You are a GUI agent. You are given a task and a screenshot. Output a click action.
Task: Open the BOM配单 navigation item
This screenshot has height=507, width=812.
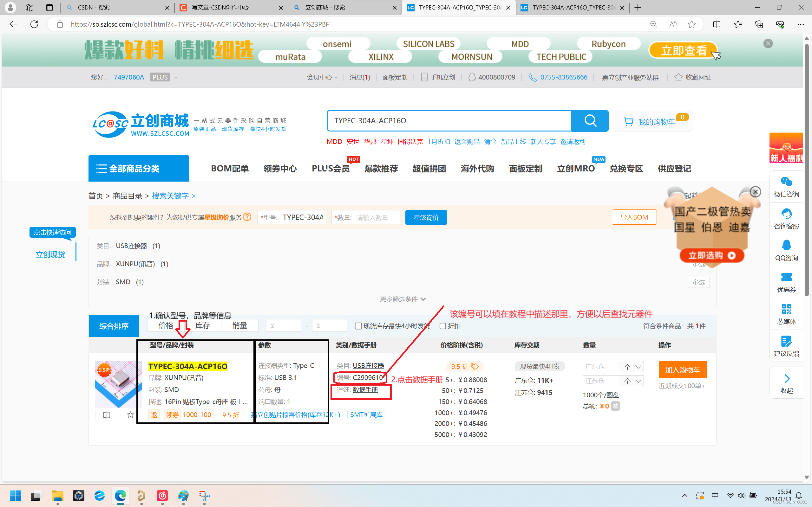pyautogui.click(x=230, y=168)
